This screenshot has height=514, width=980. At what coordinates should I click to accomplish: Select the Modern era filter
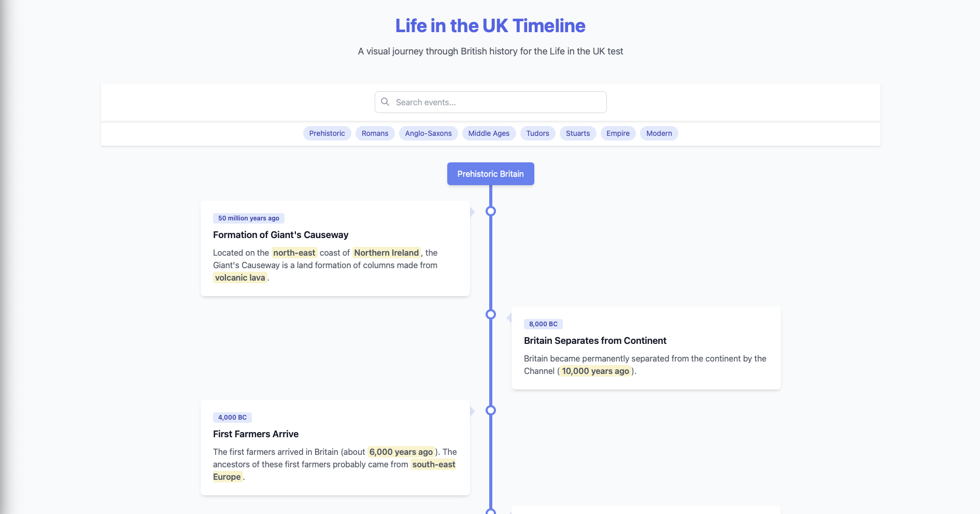pos(659,133)
